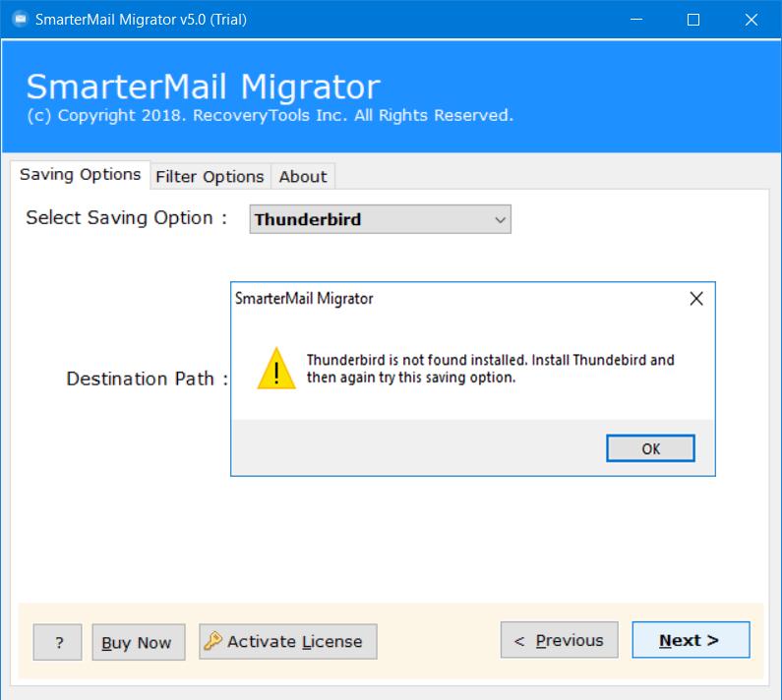
Task: Click the yellow warning triangle icon
Action: pos(276,369)
